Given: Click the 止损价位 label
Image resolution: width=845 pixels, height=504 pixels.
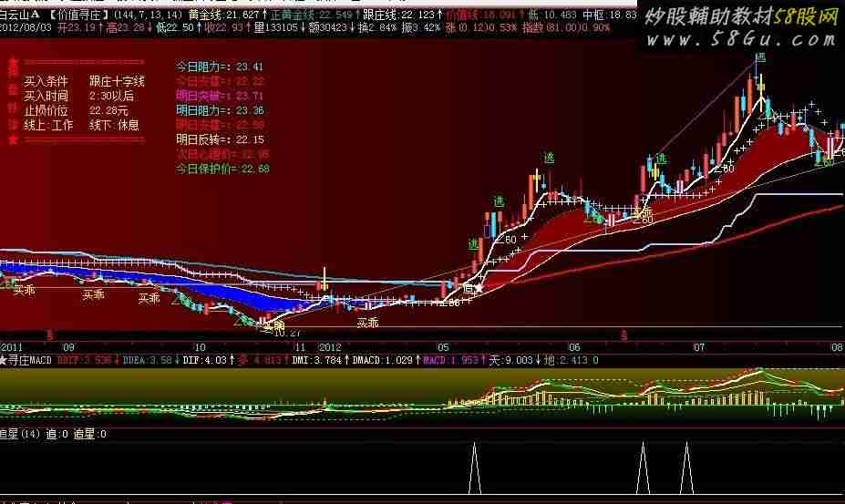Looking at the screenshot, I should [x=46, y=110].
